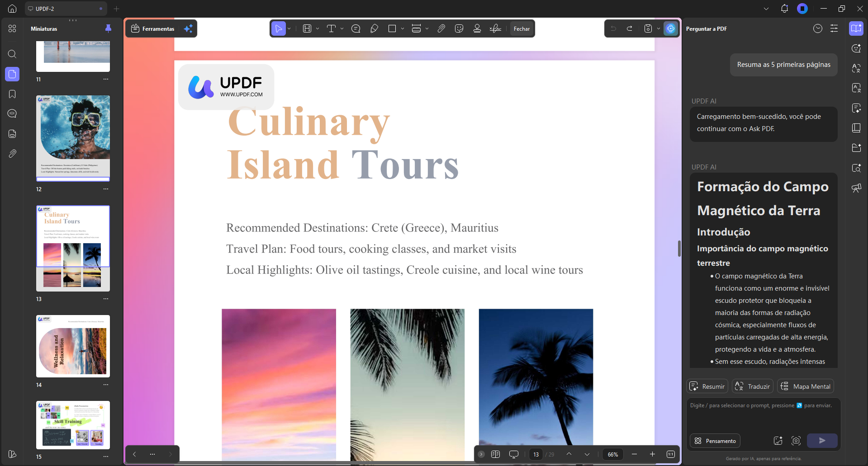Screen dimensions: 868x466
Task: Open the search panel in left sidebar
Action: (12, 54)
